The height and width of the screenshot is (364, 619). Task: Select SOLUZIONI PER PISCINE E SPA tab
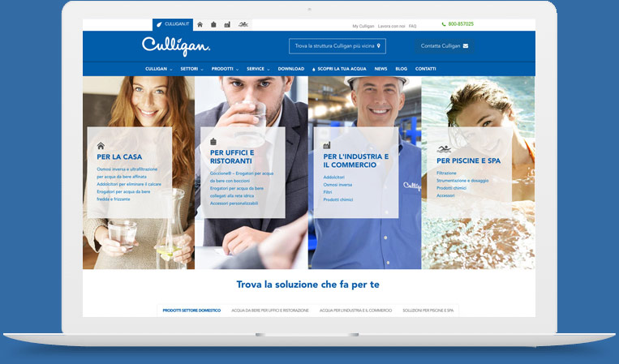428,310
